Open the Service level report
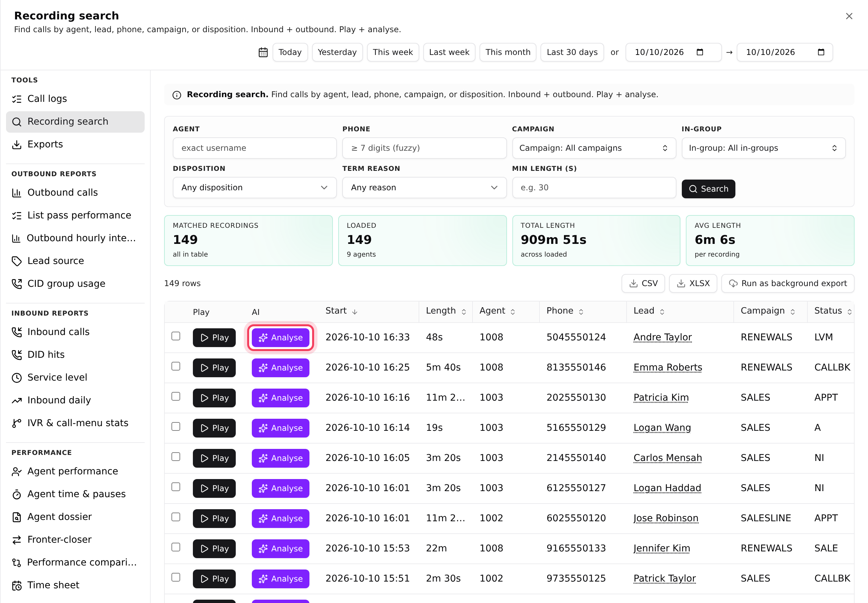 coord(75,378)
